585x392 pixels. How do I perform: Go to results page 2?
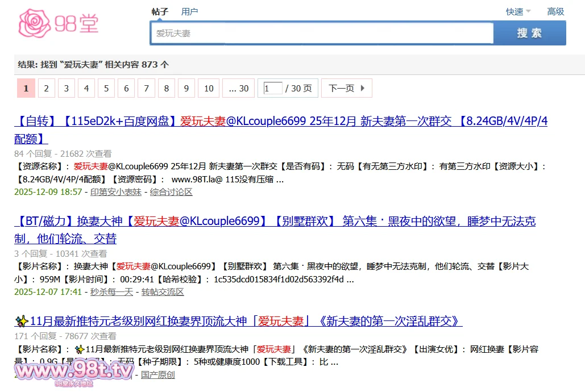(x=46, y=88)
